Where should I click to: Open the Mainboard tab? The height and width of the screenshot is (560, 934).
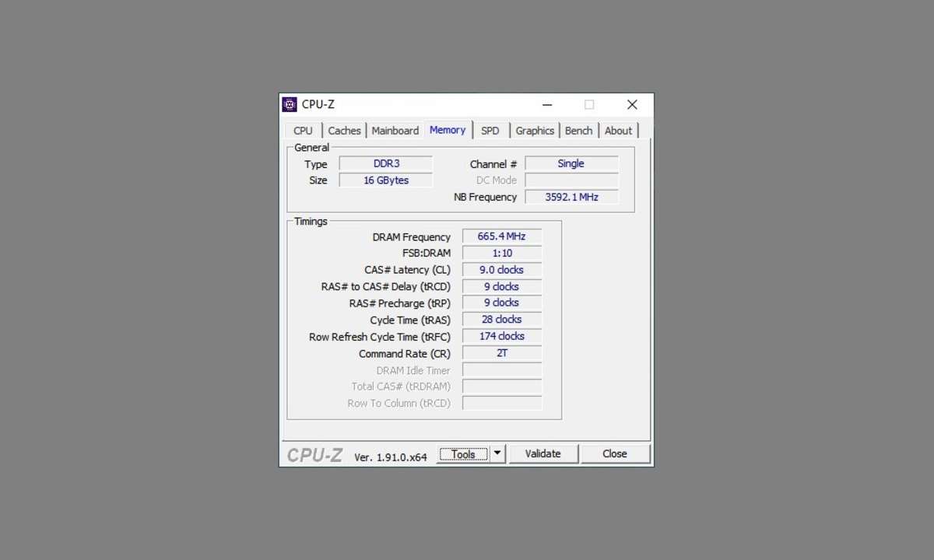point(395,131)
